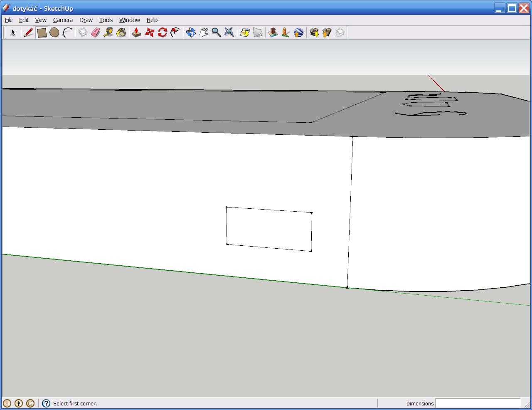Screen dimensions: 532x410
Task: Activate the Push/Pull tool
Action: point(136,32)
